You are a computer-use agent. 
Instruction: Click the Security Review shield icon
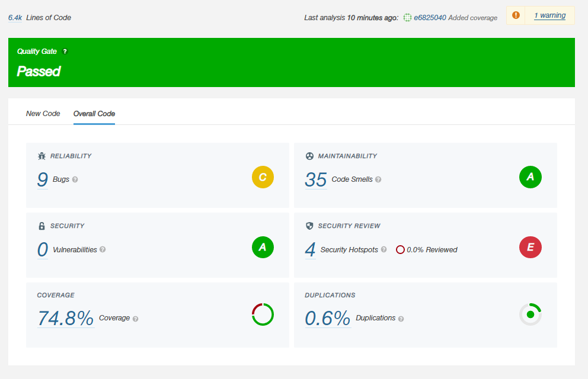[x=309, y=226]
